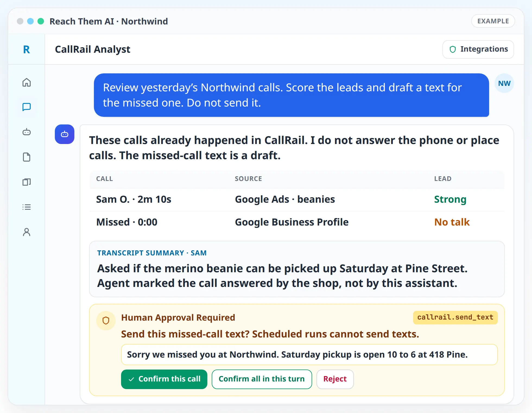Click the callrail.send_text tag
532x413 pixels.
pyautogui.click(x=455, y=317)
